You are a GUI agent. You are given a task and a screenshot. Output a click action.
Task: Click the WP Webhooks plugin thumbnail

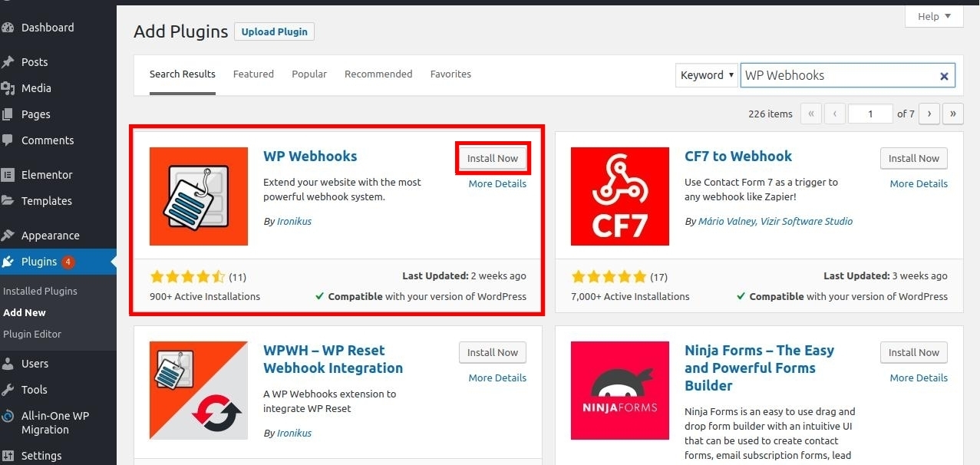tap(199, 196)
